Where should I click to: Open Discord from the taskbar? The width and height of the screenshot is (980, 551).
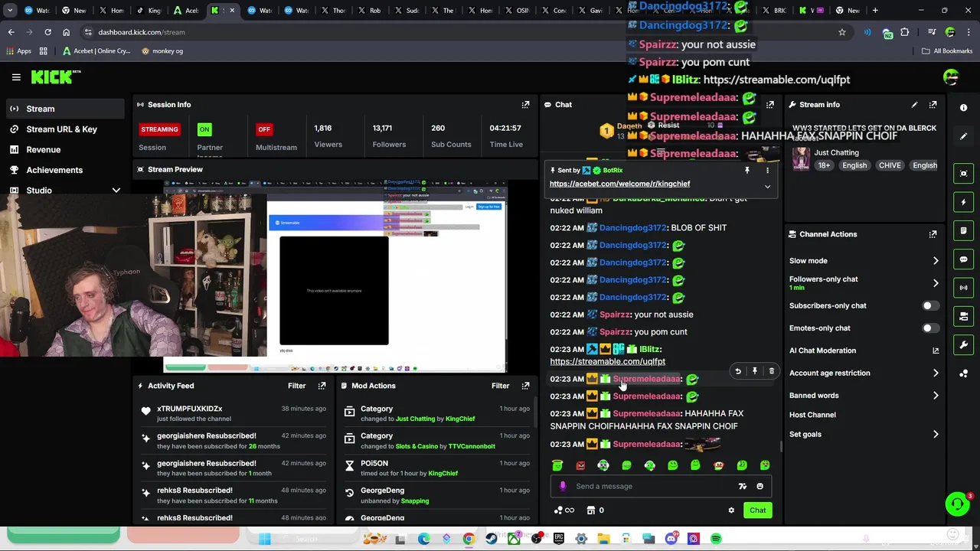671,540
